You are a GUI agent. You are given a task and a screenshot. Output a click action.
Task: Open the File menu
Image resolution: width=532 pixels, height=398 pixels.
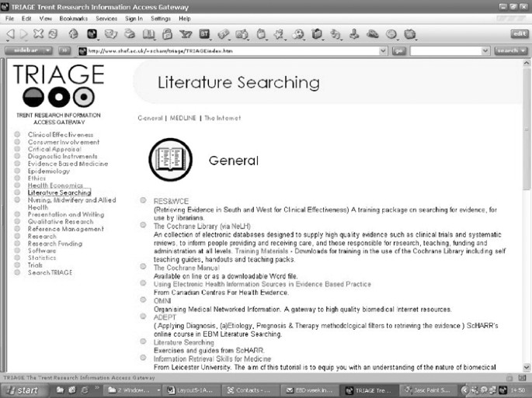(x=9, y=19)
